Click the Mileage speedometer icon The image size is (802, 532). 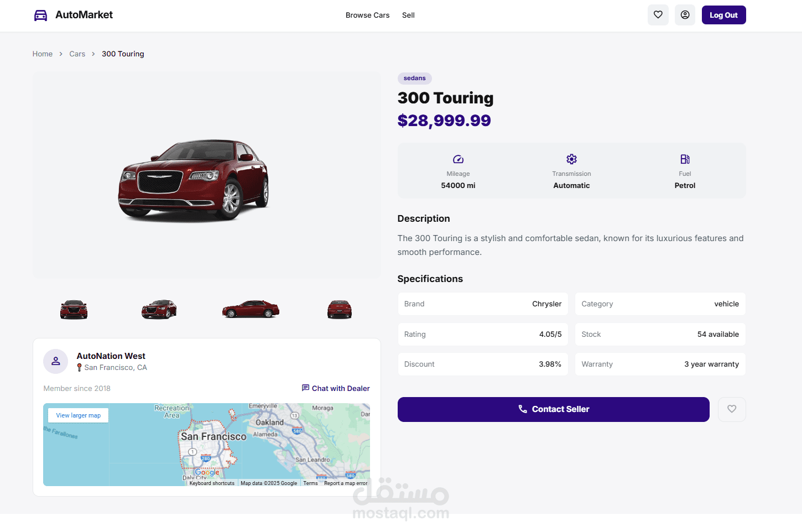[458, 159]
